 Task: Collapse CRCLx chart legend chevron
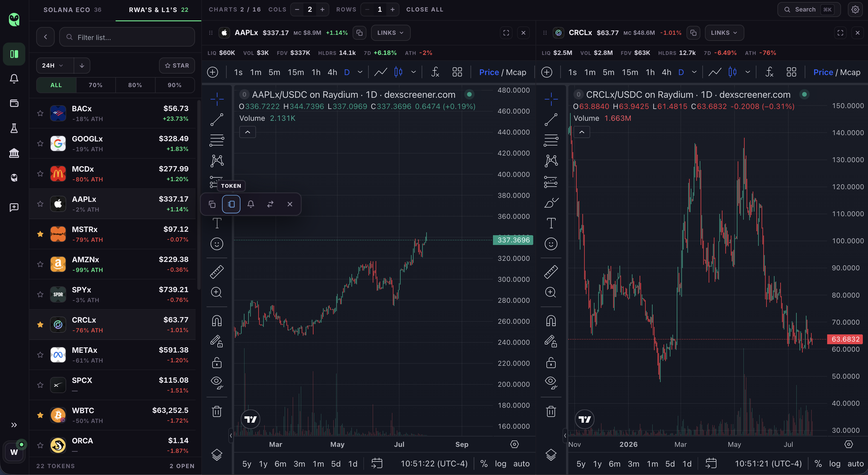point(582,132)
